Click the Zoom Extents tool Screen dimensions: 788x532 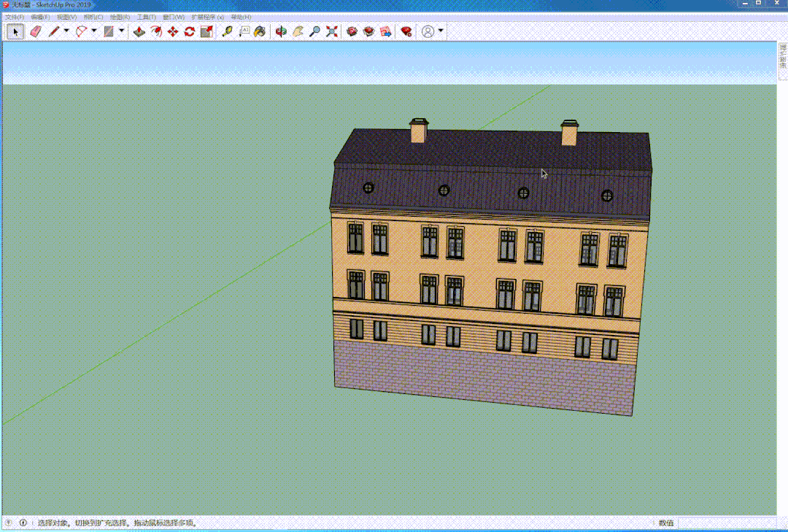[x=332, y=31]
